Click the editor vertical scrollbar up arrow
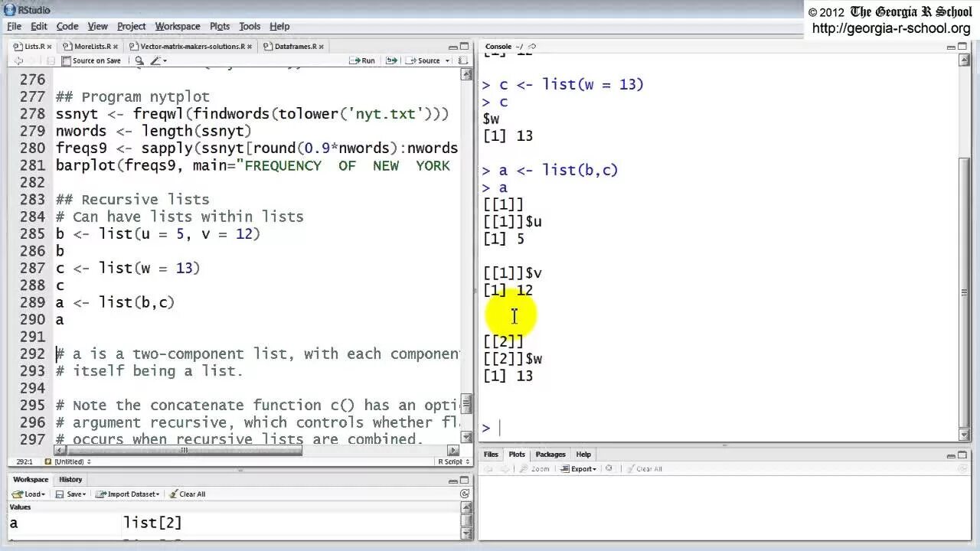Image resolution: width=980 pixels, height=551 pixels. [465, 74]
